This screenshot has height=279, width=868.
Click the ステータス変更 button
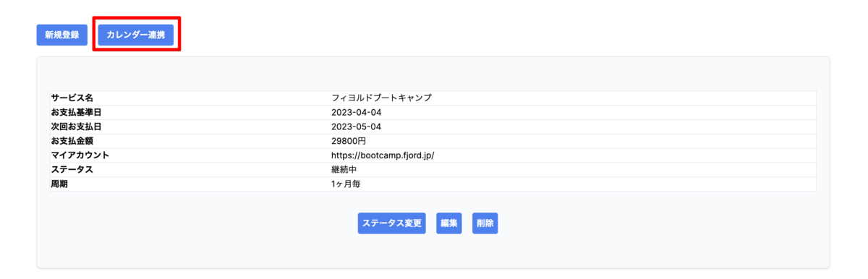pyautogui.click(x=391, y=223)
